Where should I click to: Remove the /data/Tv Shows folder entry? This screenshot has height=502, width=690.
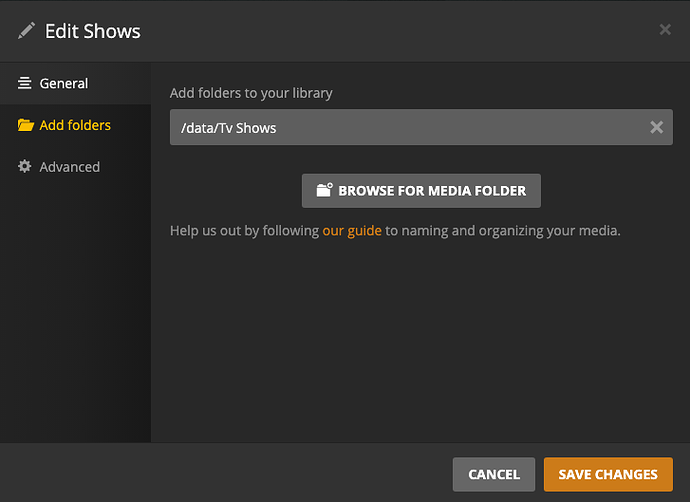pyautogui.click(x=656, y=127)
